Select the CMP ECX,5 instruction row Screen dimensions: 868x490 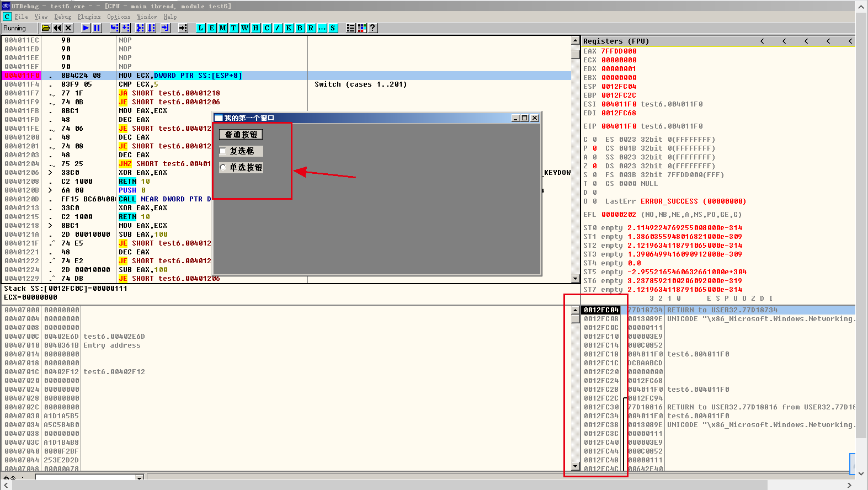(287, 84)
